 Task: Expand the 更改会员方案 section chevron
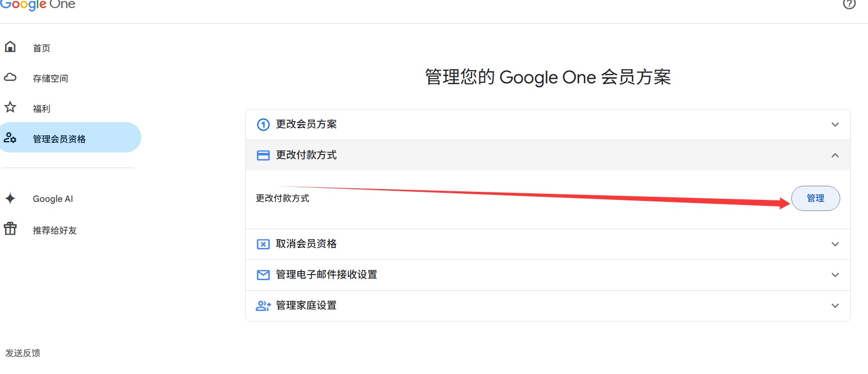pyautogui.click(x=835, y=125)
